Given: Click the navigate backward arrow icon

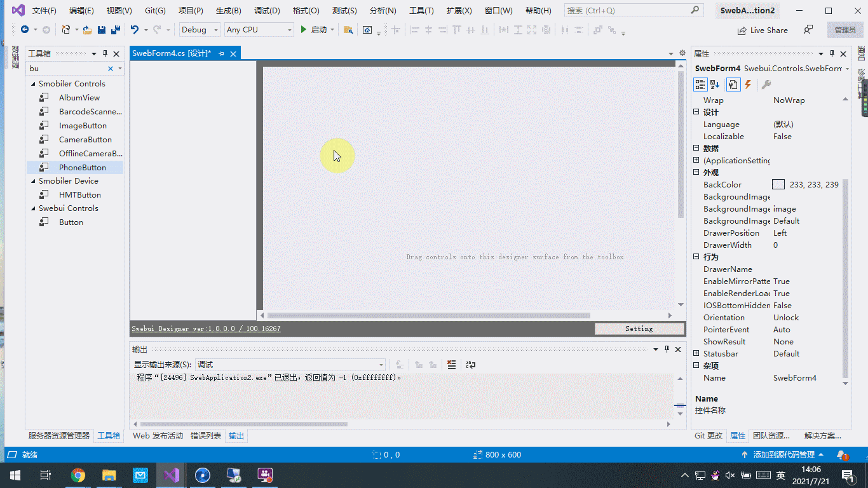Looking at the screenshot, I should (25, 30).
